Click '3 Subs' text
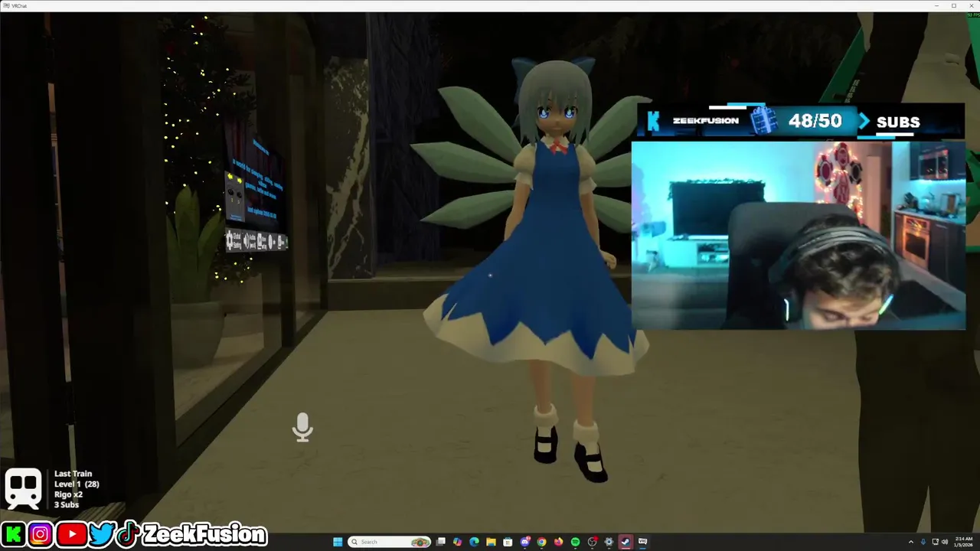 coord(67,504)
